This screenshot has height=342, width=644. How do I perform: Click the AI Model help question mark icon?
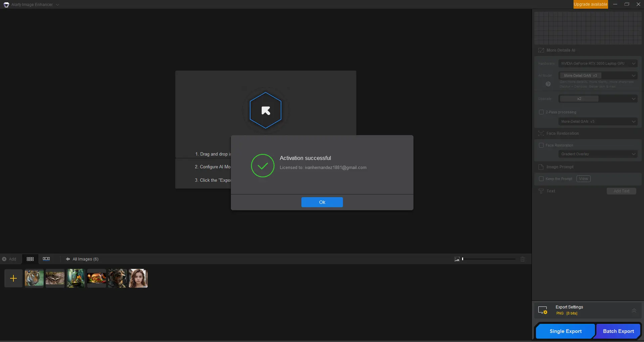coord(548,84)
